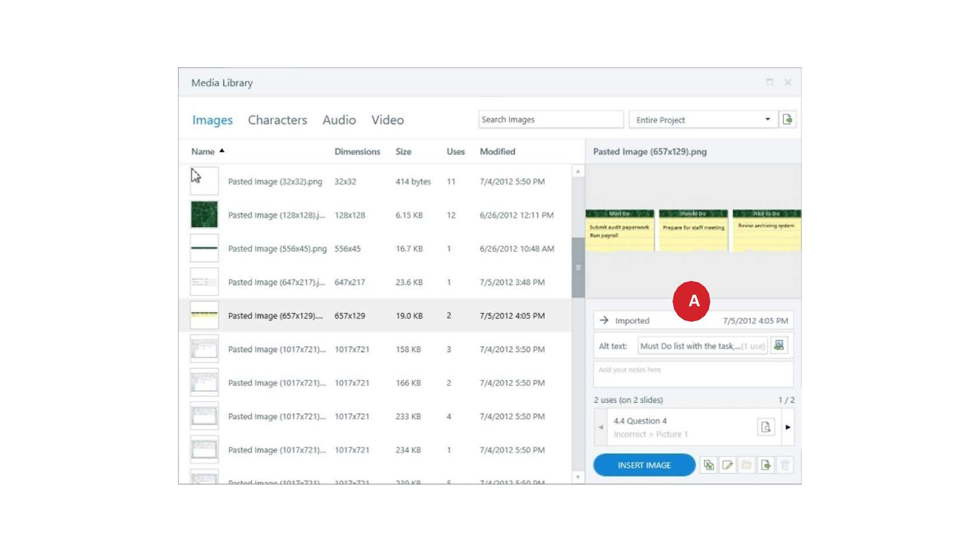Viewport: 980px width, 552px height.
Task: Go to the previous usage slide arrow
Action: pyautogui.click(x=601, y=427)
